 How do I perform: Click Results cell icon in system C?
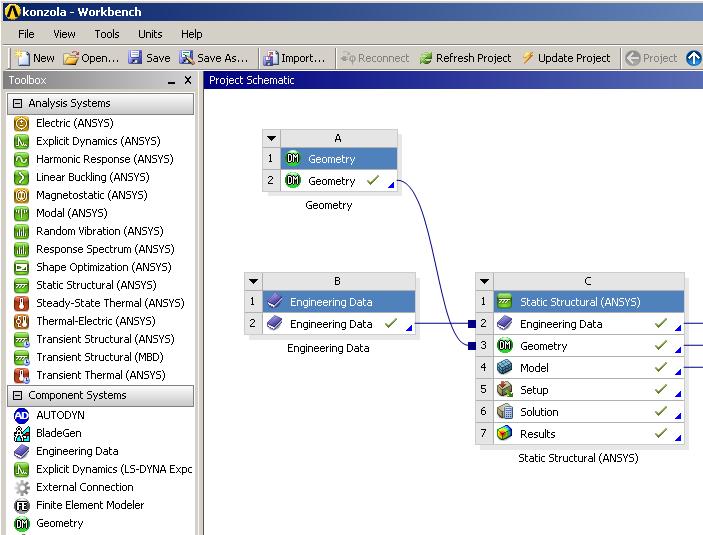point(504,434)
